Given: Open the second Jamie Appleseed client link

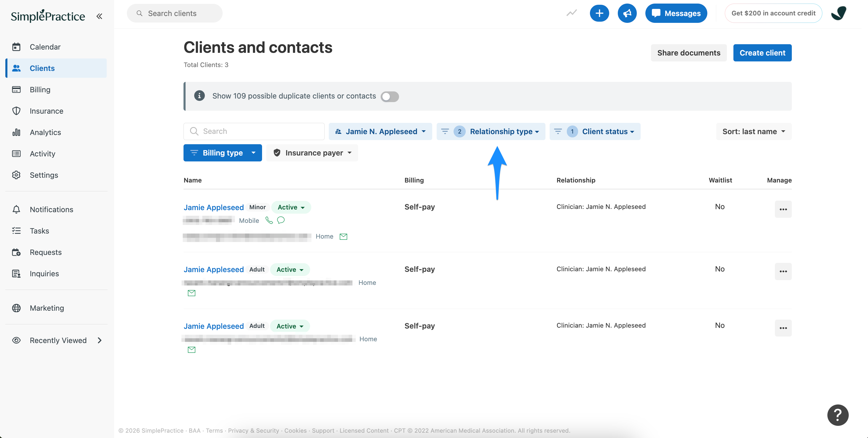Looking at the screenshot, I should coord(213,269).
